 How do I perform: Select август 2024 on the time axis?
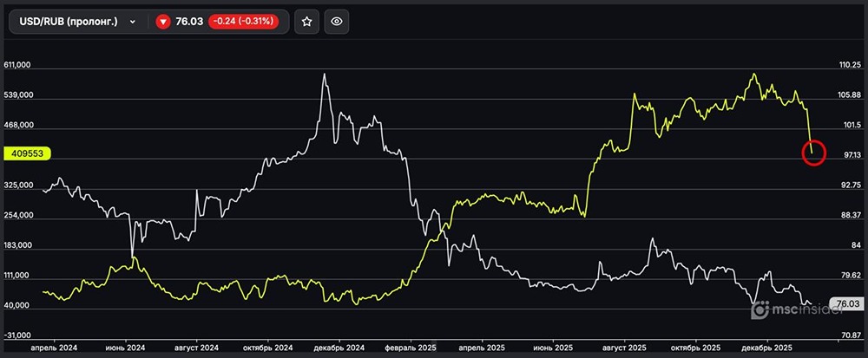196,348
